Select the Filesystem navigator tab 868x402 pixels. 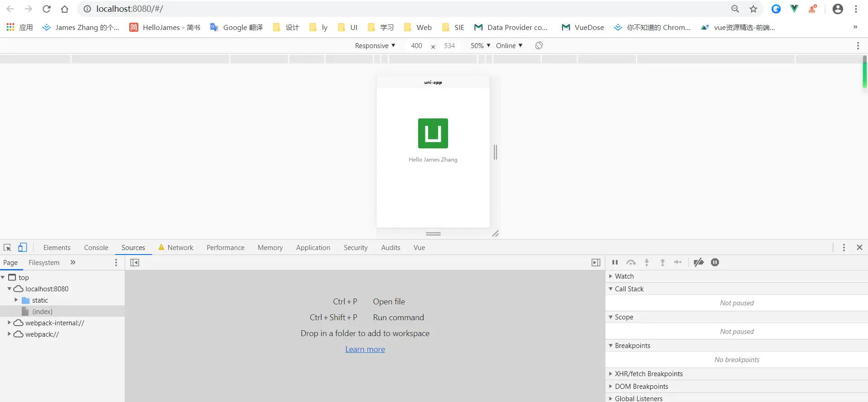point(44,262)
